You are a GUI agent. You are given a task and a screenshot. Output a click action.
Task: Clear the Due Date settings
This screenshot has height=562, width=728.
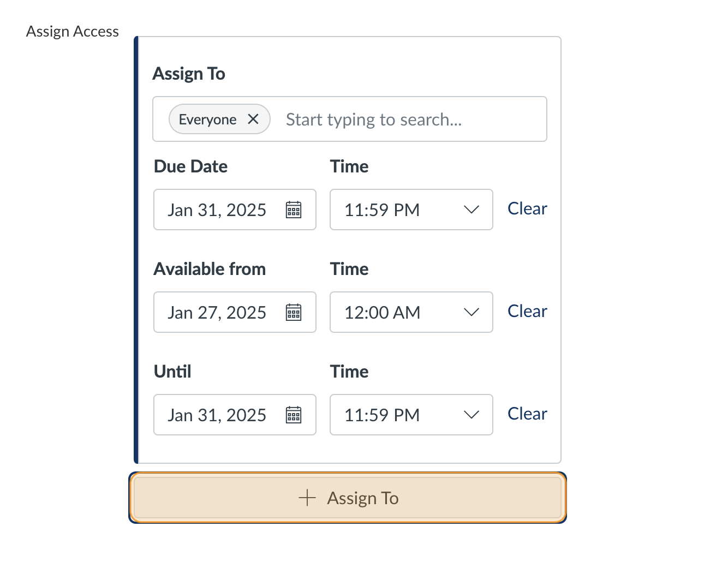tap(527, 208)
